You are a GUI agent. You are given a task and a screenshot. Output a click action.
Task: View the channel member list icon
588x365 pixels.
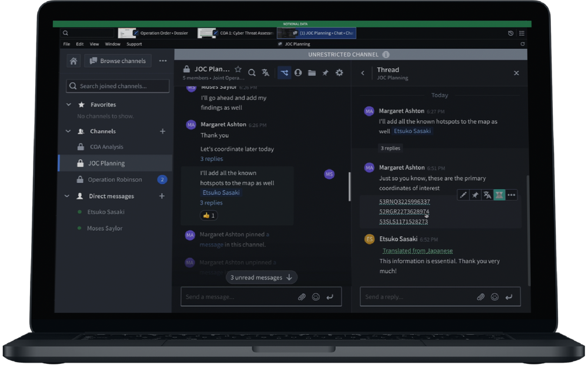pyautogui.click(x=298, y=72)
